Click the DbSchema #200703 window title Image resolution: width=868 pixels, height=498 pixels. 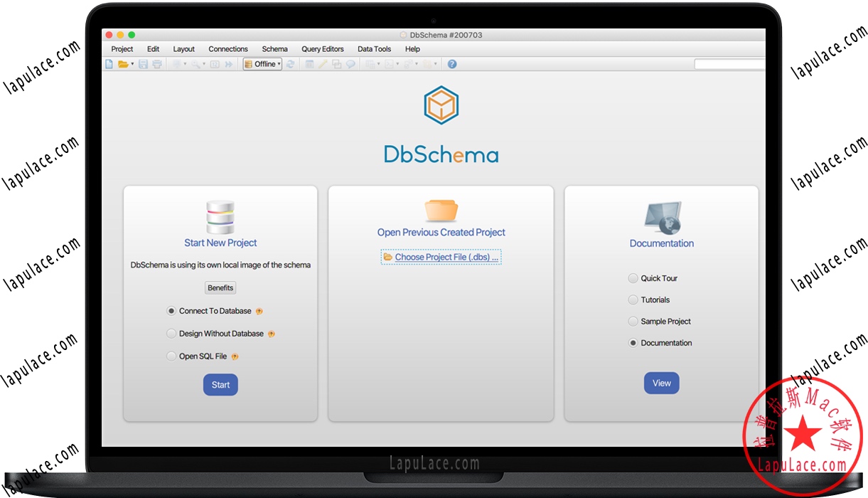tap(446, 35)
